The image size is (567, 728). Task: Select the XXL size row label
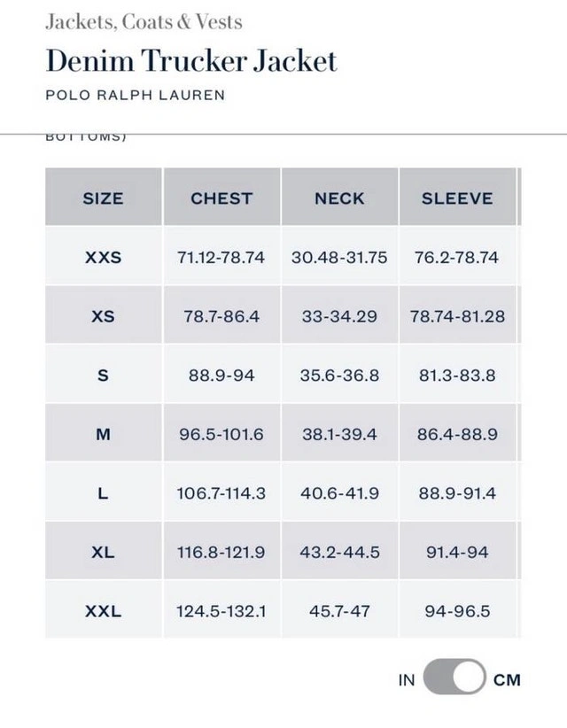pyautogui.click(x=103, y=611)
